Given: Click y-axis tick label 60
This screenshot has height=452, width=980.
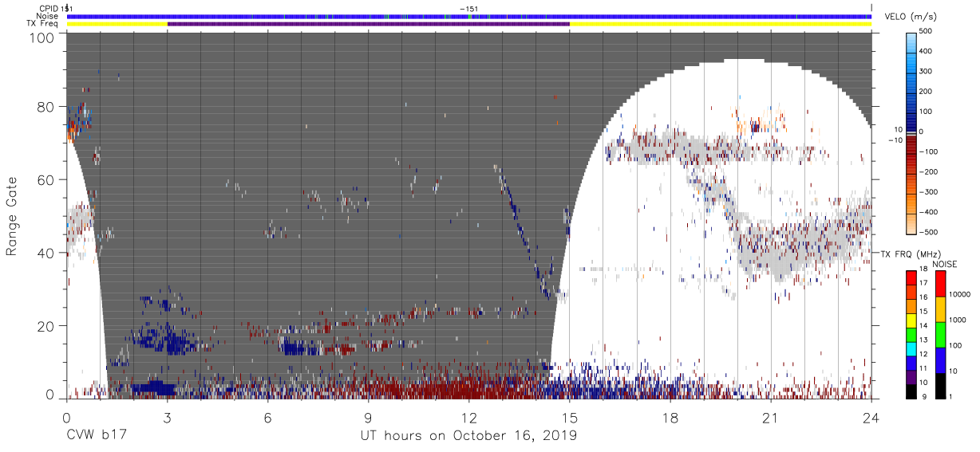Looking at the screenshot, I should tap(45, 180).
